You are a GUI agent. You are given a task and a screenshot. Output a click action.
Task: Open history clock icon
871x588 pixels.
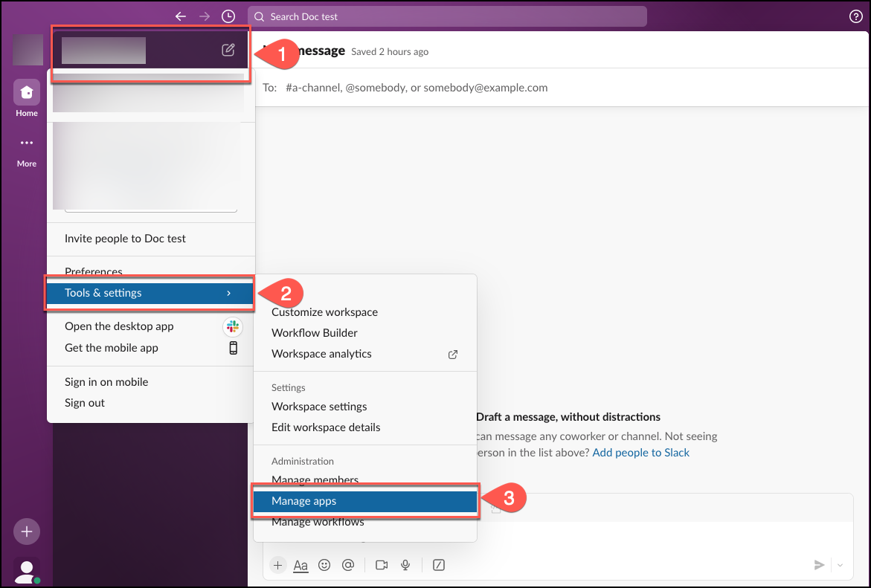[x=228, y=16]
